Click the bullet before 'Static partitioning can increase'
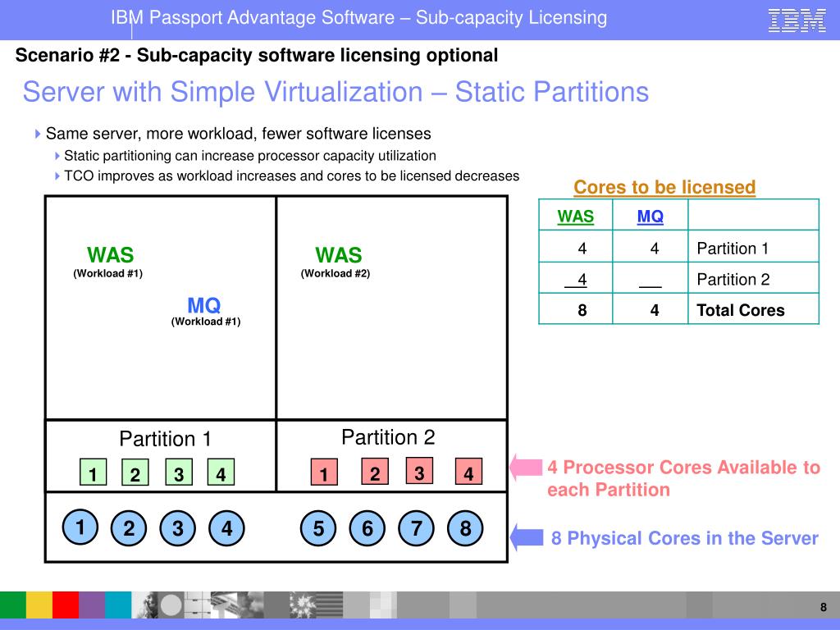 [57, 156]
